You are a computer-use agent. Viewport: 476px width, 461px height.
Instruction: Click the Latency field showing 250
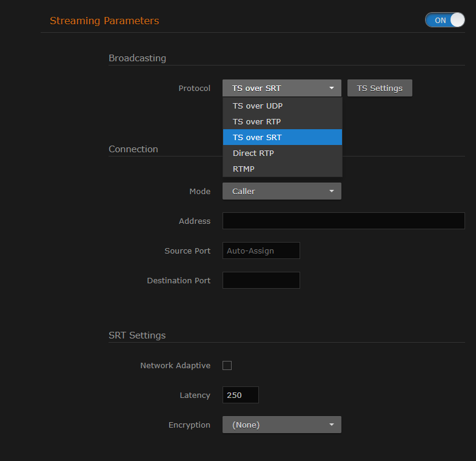[x=241, y=395]
